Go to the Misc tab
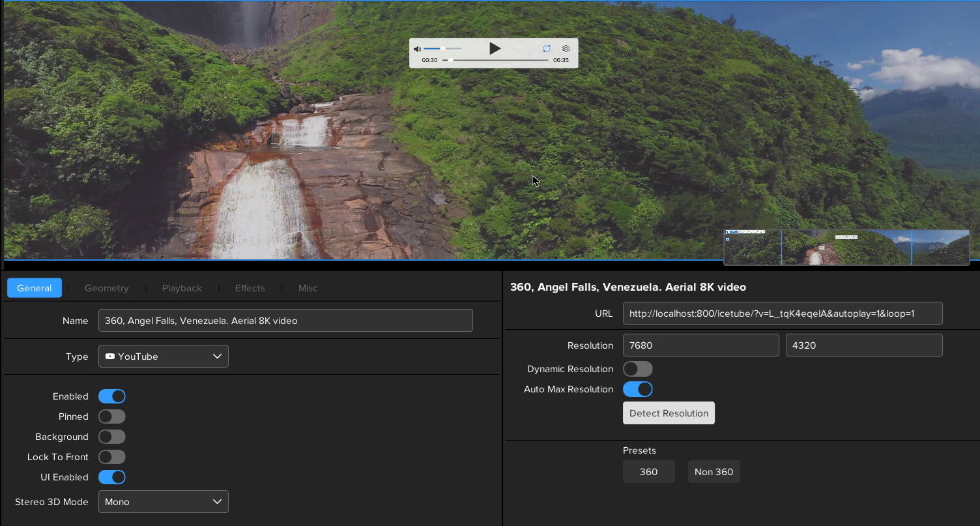Viewport: 980px width, 526px height. click(308, 288)
